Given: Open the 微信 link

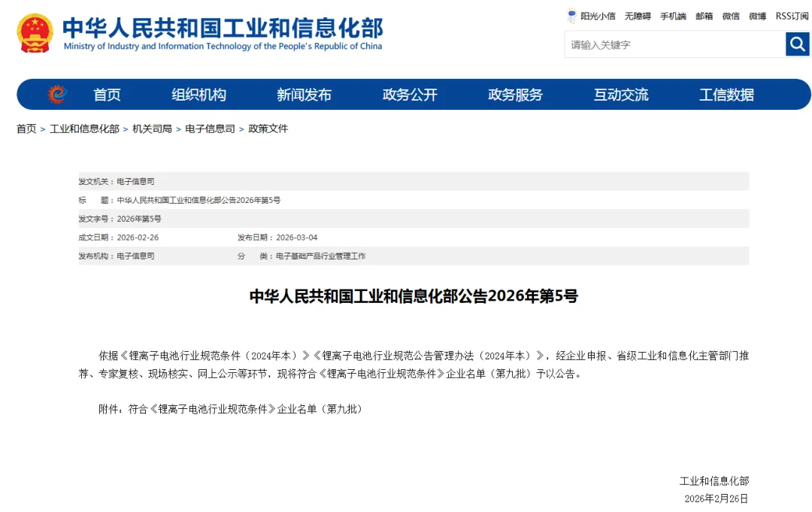Looking at the screenshot, I should 731,16.
